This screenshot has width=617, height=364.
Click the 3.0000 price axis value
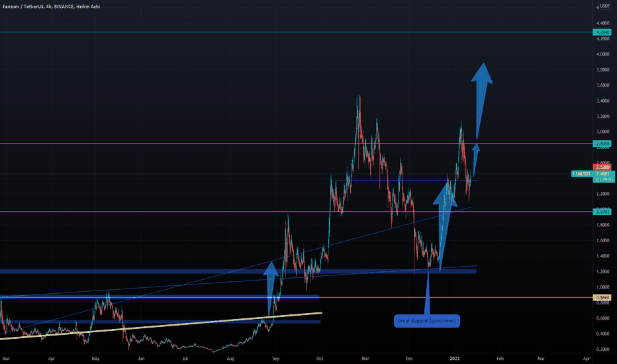point(603,132)
